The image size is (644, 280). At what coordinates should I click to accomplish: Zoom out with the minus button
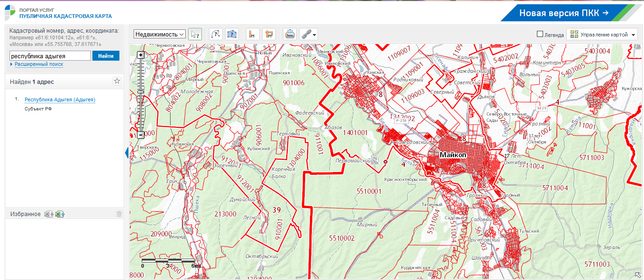(140, 135)
